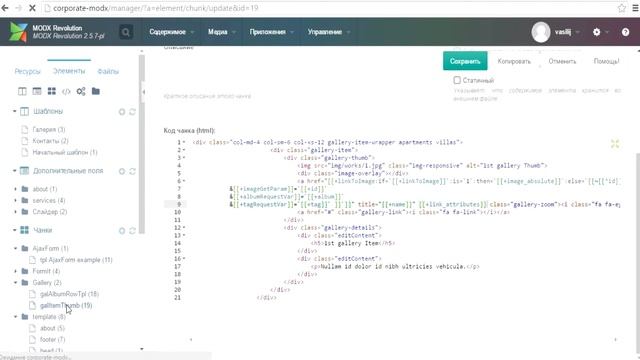Open the browser menu icon

pyautogui.click(x=635, y=8)
